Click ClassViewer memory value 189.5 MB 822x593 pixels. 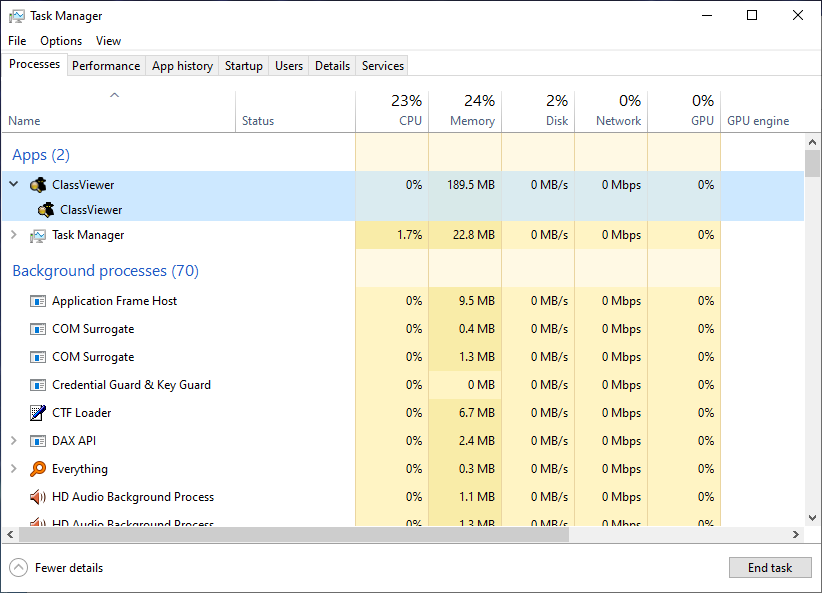click(x=471, y=185)
